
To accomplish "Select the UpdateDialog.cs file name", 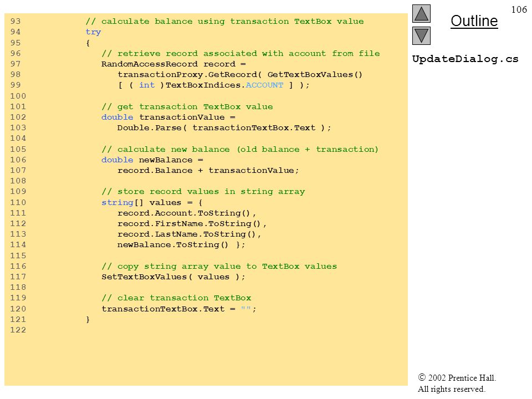I will [465, 59].
